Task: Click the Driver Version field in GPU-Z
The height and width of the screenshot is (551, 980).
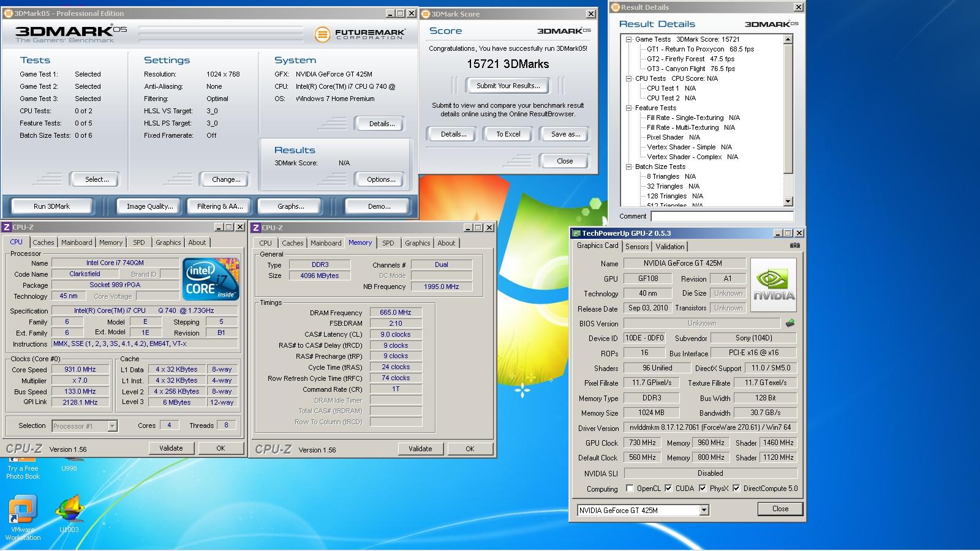Action: pyautogui.click(x=710, y=427)
